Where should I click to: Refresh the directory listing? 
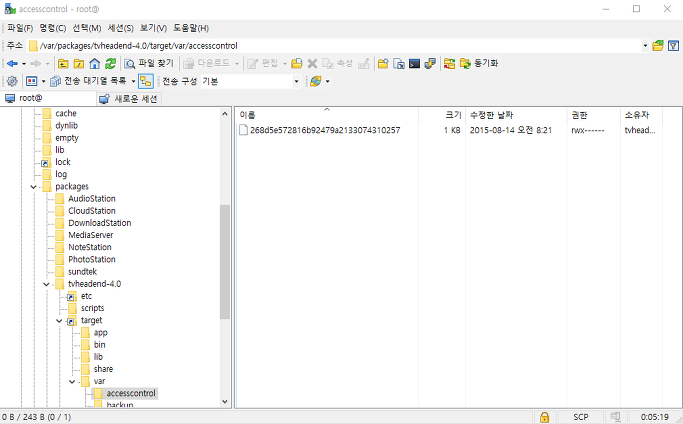pyautogui.click(x=111, y=64)
